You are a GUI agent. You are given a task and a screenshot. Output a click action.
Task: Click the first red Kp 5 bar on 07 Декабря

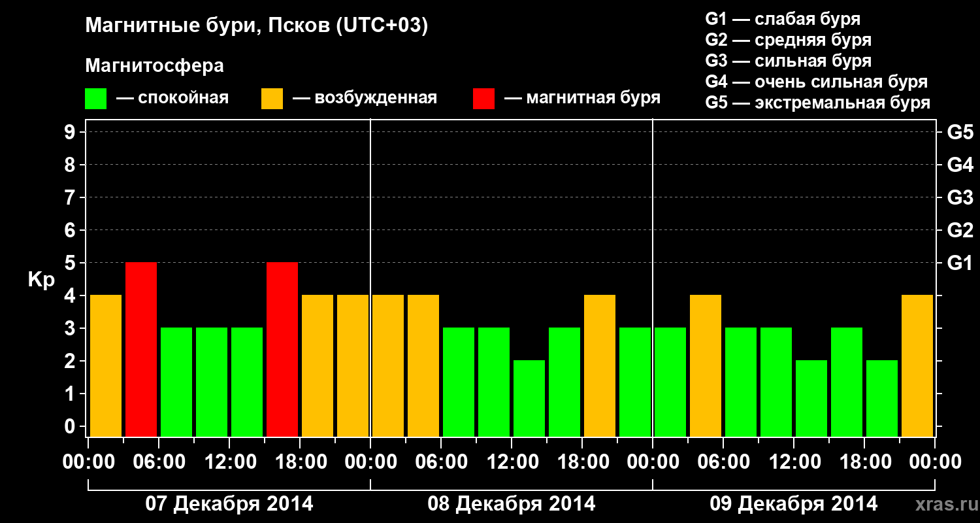point(141,349)
